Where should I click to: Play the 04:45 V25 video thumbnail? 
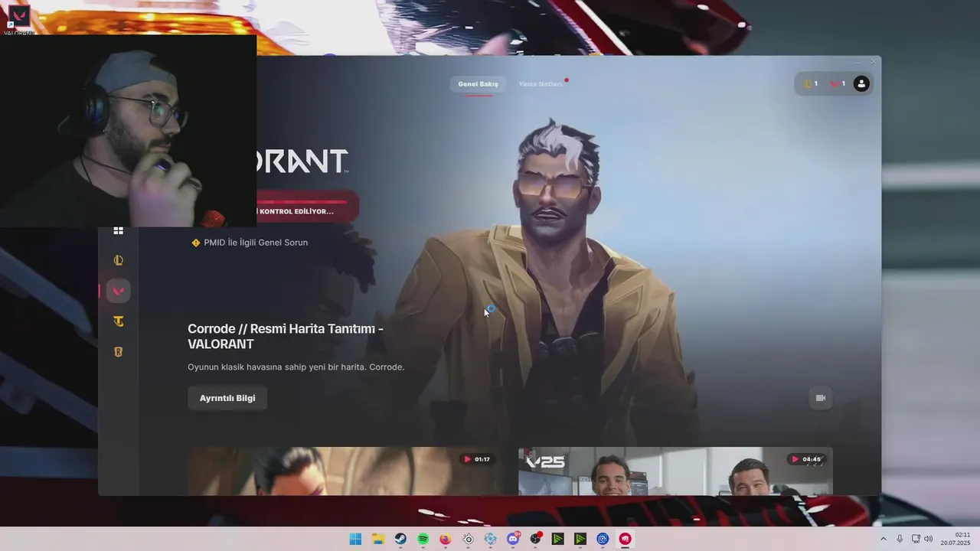[675, 471]
